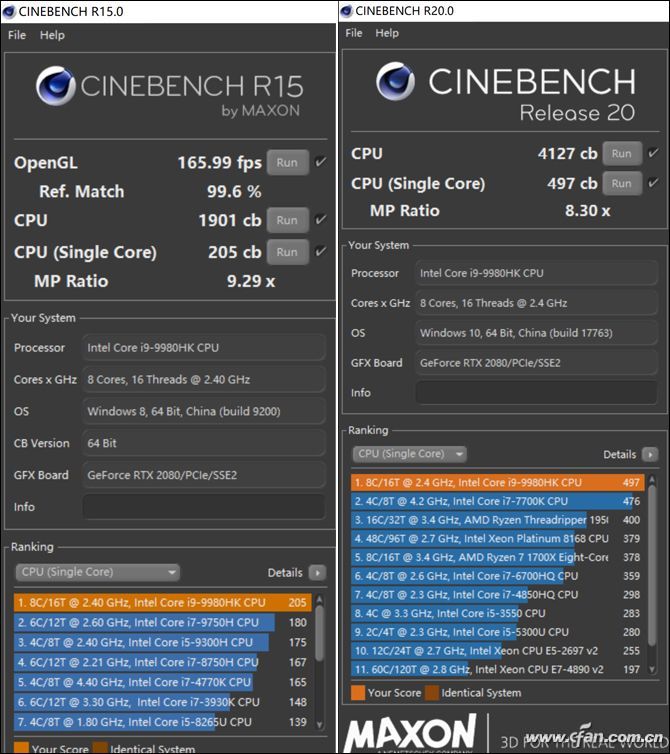Image resolution: width=670 pixels, height=754 pixels.
Task: Run the OpenGL benchmark
Action: coord(287,163)
